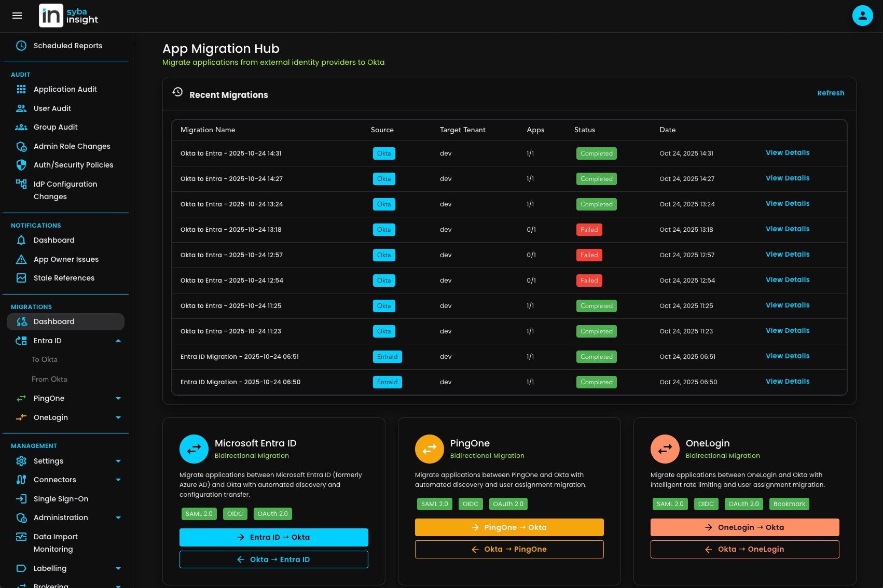This screenshot has width=883, height=588.
Task: Open the hamburger menu icon
Action: pyautogui.click(x=17, y=16)
